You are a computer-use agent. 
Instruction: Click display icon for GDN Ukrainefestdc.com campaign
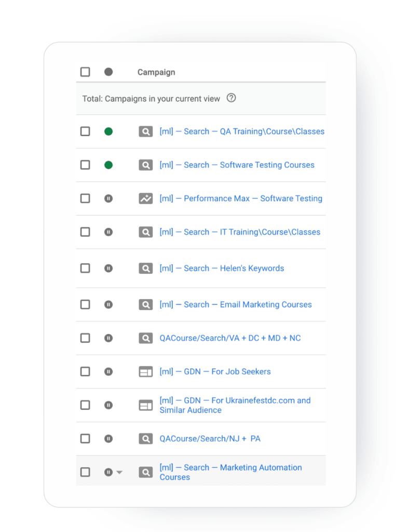[x=146, y=405]
